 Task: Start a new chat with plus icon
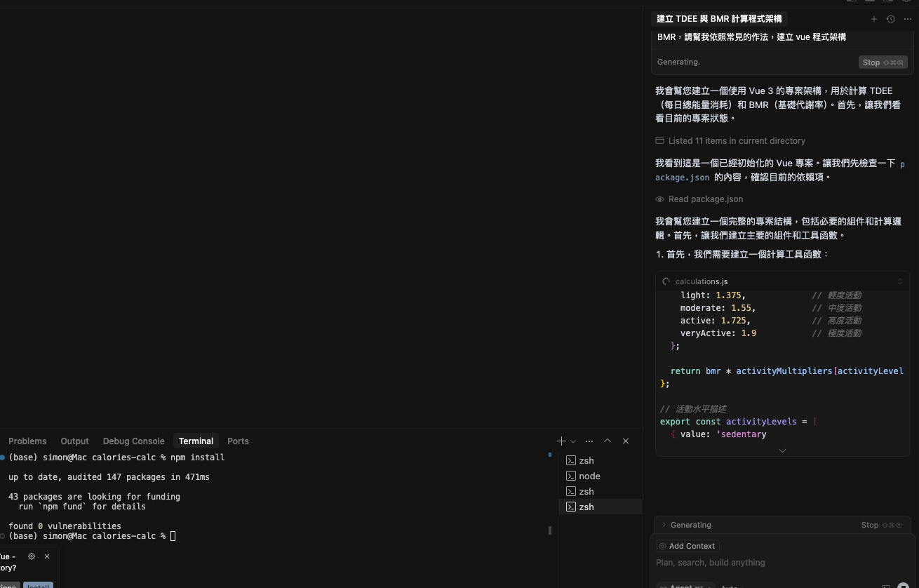click(873, 20)
